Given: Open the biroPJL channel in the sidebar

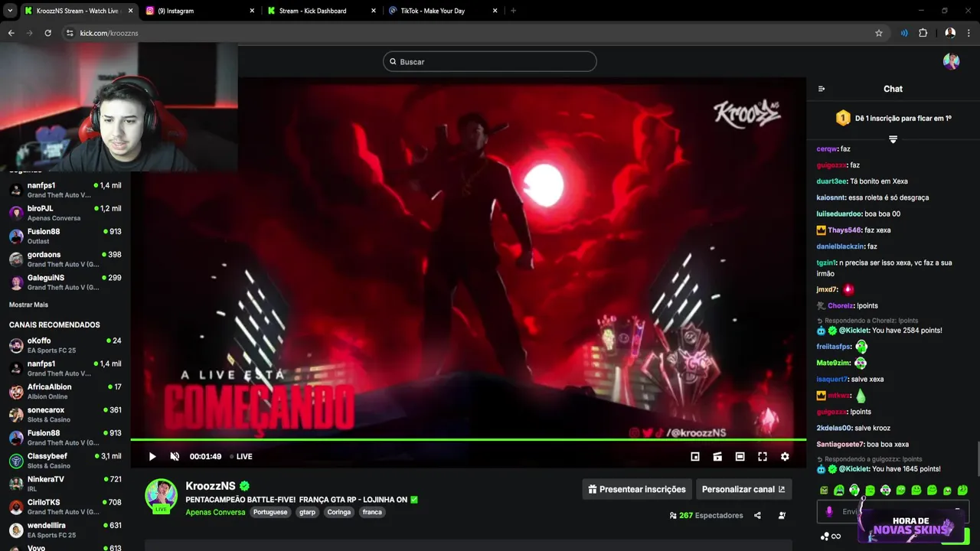Looking at the screenshot, I should (65, 213).
